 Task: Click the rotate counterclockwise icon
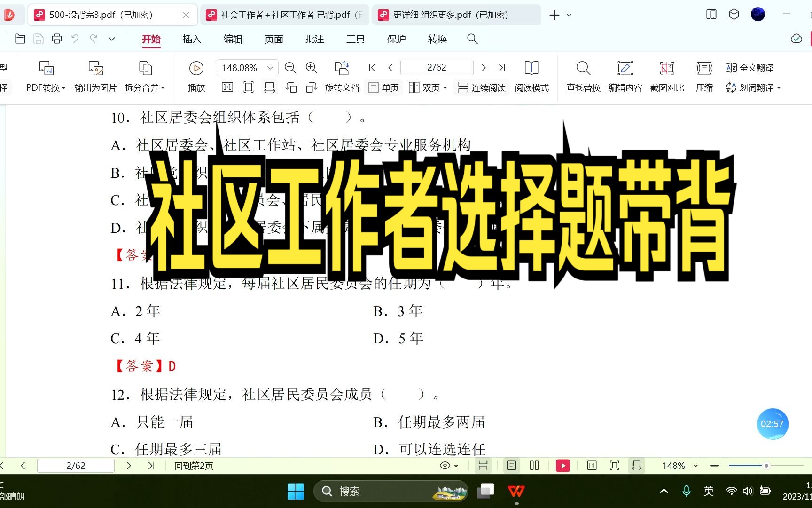(291, 87)
